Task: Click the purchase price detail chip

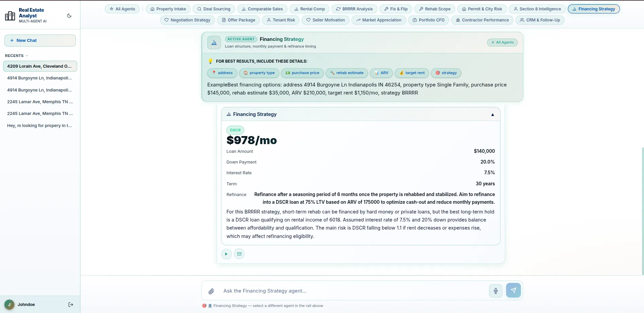Action: (302, 73)
